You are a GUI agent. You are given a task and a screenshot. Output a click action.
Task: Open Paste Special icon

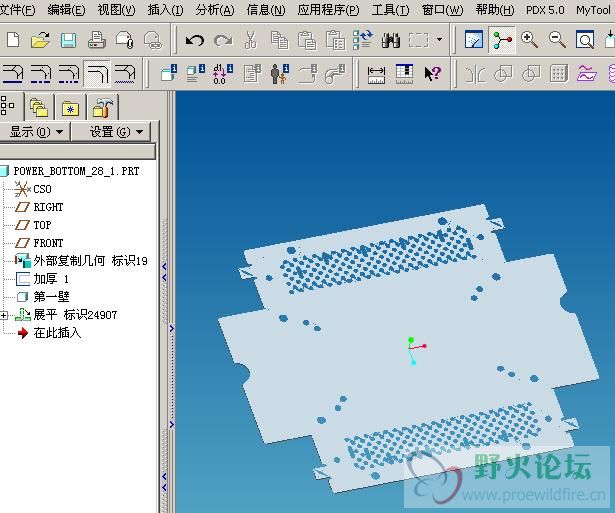335,40
